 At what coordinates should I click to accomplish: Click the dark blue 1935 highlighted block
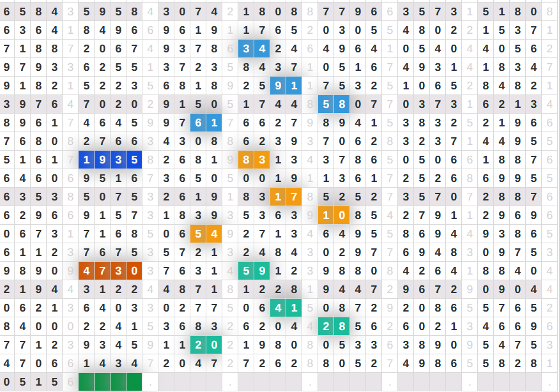coord(110,160)
